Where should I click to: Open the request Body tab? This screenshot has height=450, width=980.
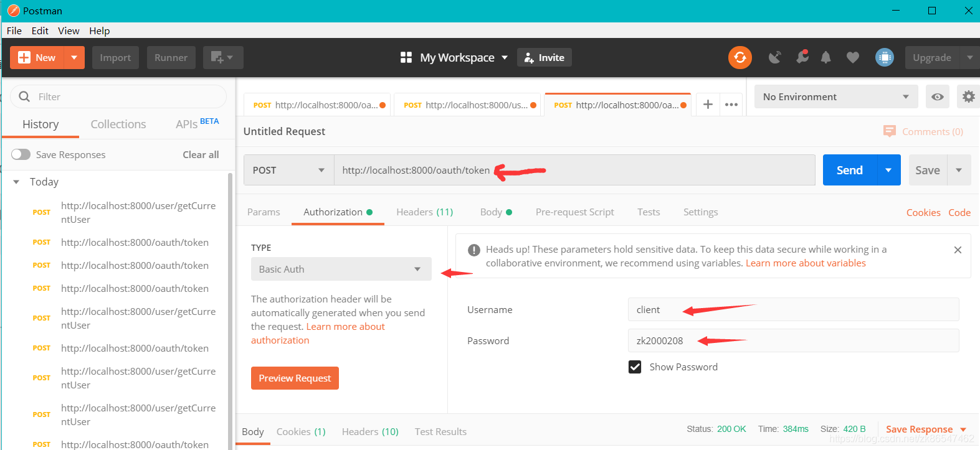point(496,212)
